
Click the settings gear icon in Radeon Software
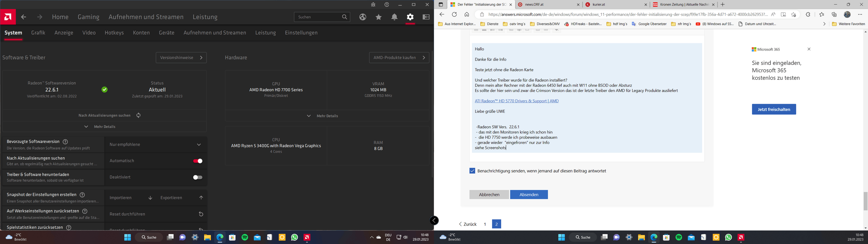coord(410,17)
